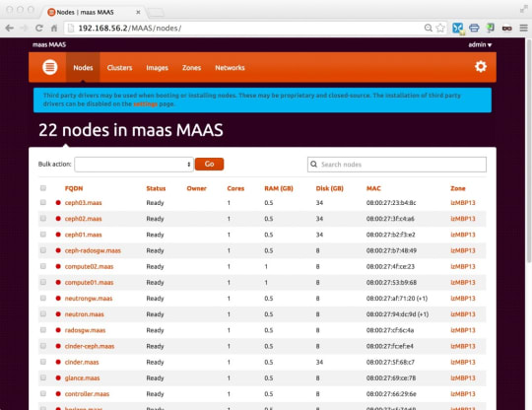This screenshot has height=410, width=532.
Task: Open the Zones tab
Action: click(192, 68)
